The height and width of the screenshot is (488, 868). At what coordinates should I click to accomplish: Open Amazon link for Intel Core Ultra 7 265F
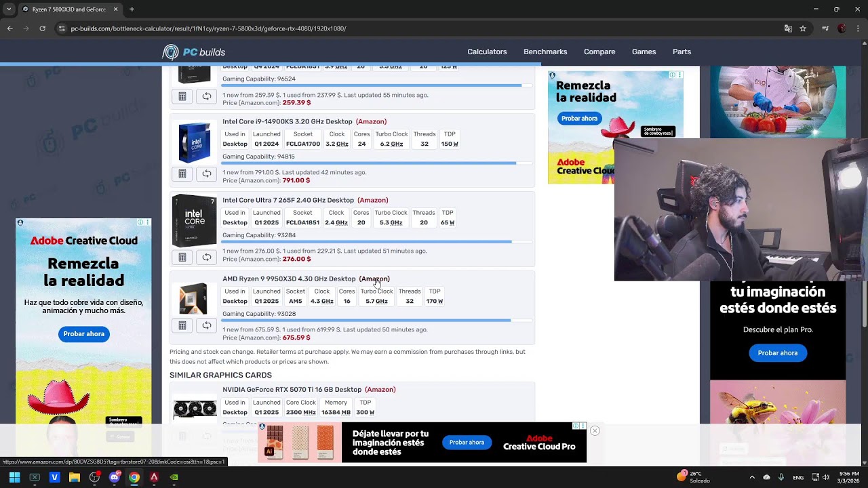click(373, 201)
